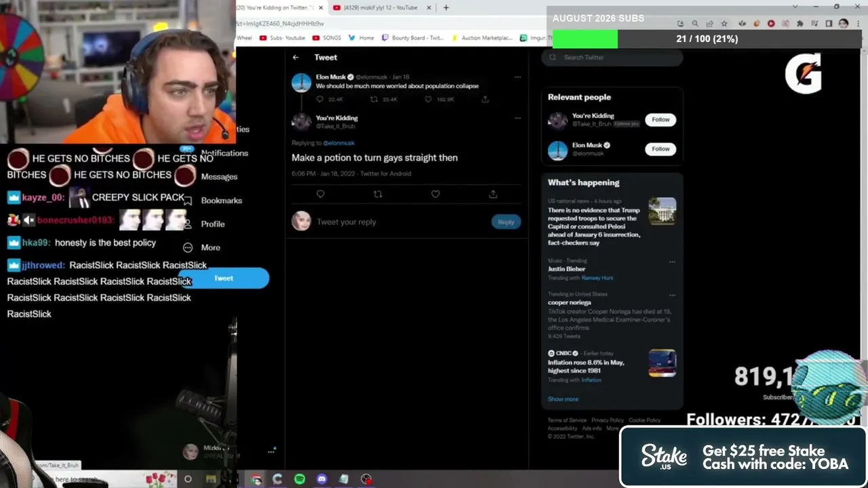Click the Privacy Policy footer link
The height and width of the screenshot is (488, 868).
(x=608, y=420)
